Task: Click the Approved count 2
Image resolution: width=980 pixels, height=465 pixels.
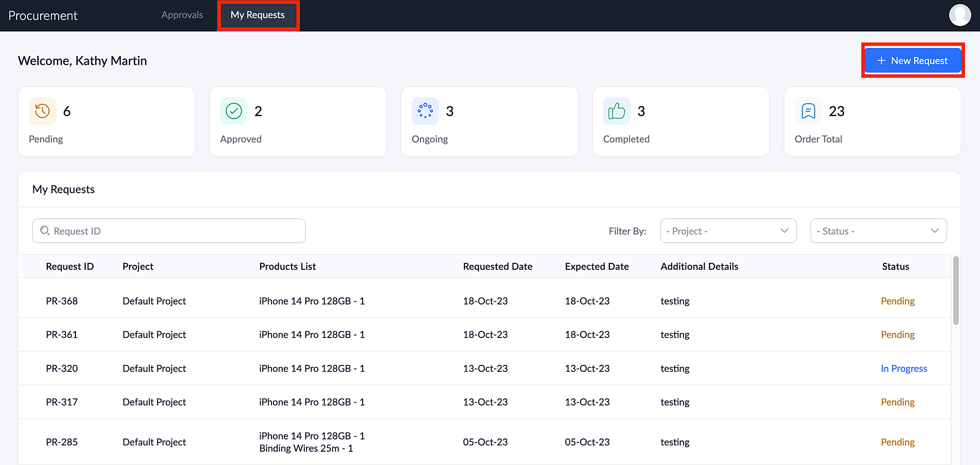Action: click(258, 111)
